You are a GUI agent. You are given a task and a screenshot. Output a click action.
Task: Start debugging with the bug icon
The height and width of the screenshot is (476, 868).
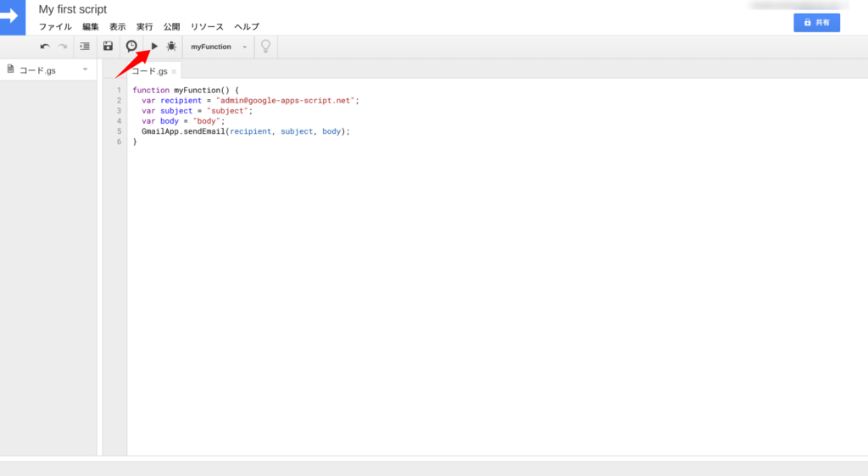click(171, 47)
